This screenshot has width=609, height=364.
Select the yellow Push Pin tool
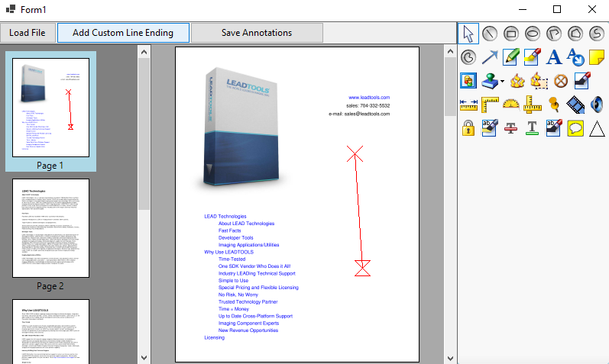(554, 105)
